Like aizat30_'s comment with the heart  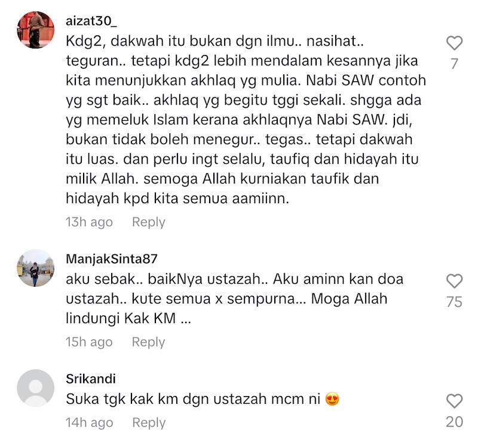[x=455, y=43]
